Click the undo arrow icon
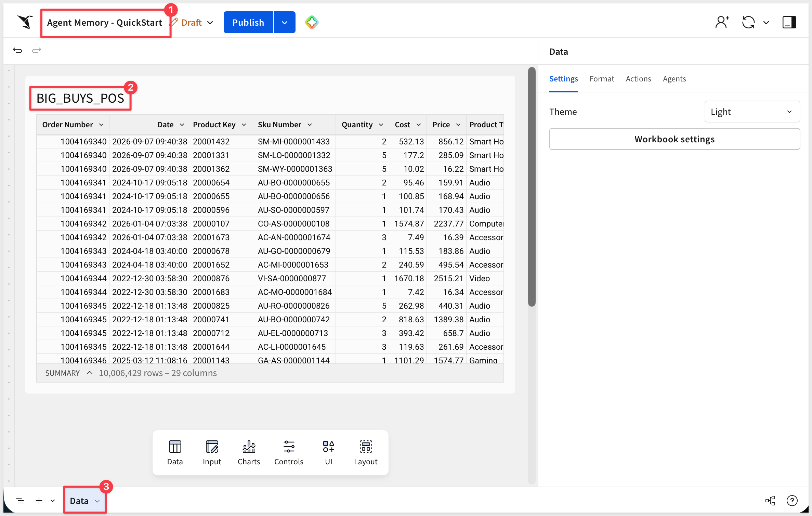Viewport: 812px width, 516px height. coord(17,51)
